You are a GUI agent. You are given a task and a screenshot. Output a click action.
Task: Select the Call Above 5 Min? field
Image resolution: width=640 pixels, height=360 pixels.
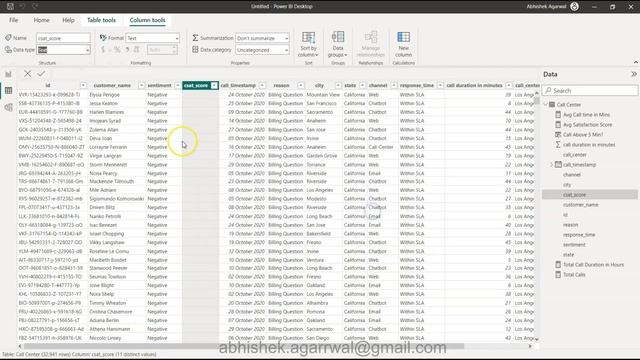click(582, 135)
